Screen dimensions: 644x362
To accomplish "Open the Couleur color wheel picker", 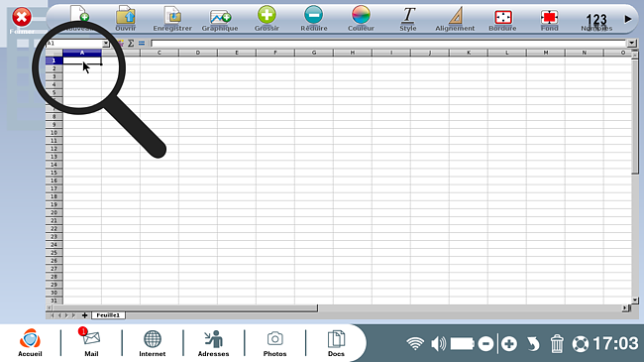I will coord(361,19).
